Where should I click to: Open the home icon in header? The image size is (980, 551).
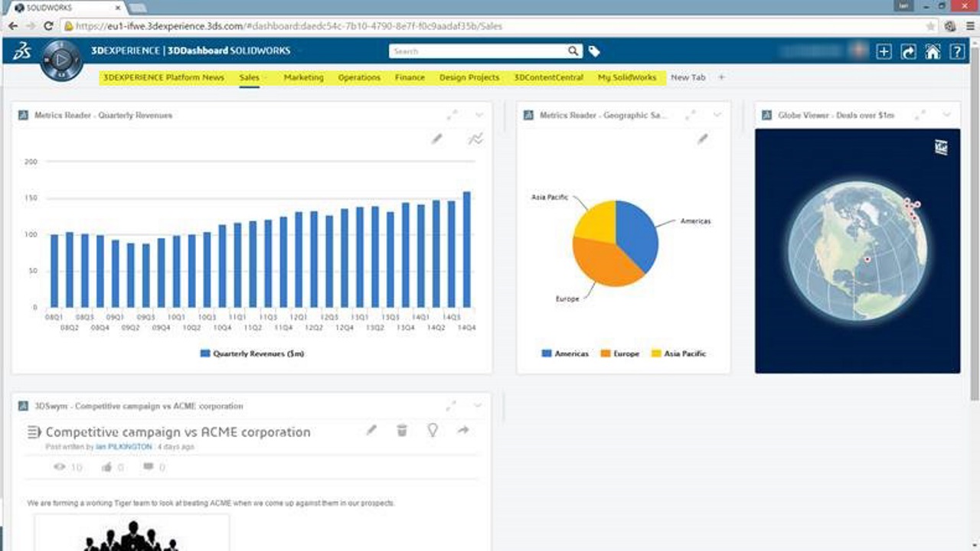point(933,51)
